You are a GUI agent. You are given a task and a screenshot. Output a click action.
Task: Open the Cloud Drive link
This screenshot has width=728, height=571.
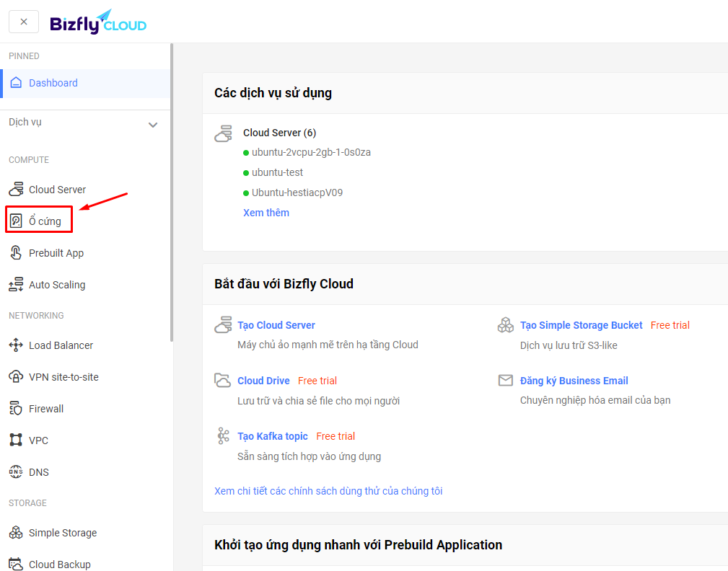[264, 381]
